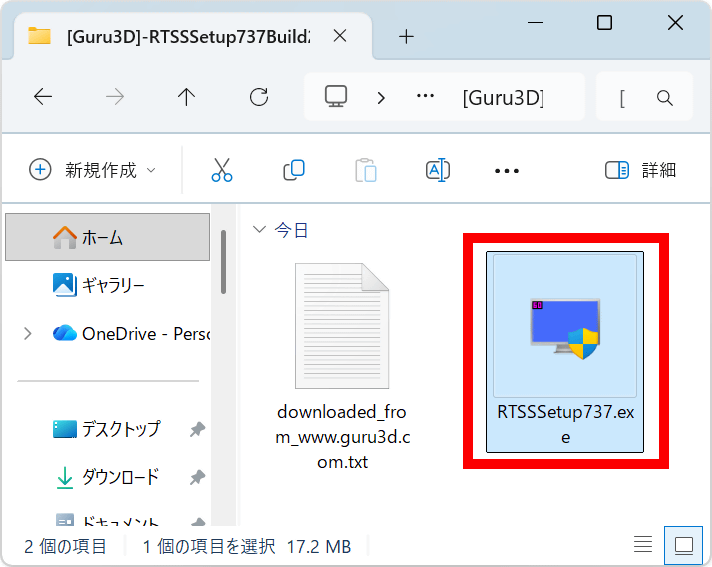Go forward with the right arrow

(x=114, y=97)
